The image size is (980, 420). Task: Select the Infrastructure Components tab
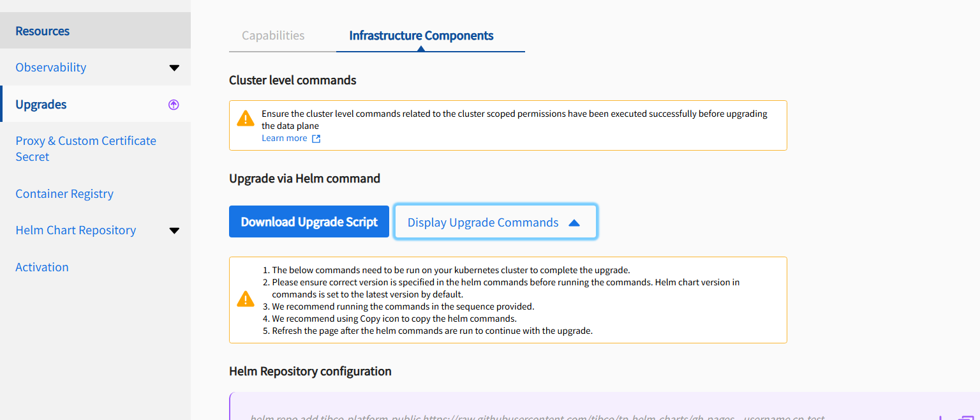click(x=421, y=36)
